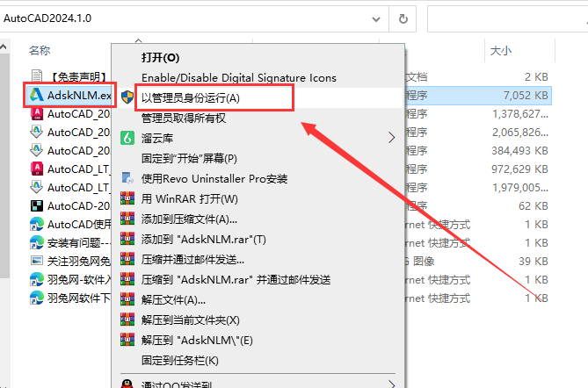
Task: Click the green 溜云库 icon
Action: (127, 138)
